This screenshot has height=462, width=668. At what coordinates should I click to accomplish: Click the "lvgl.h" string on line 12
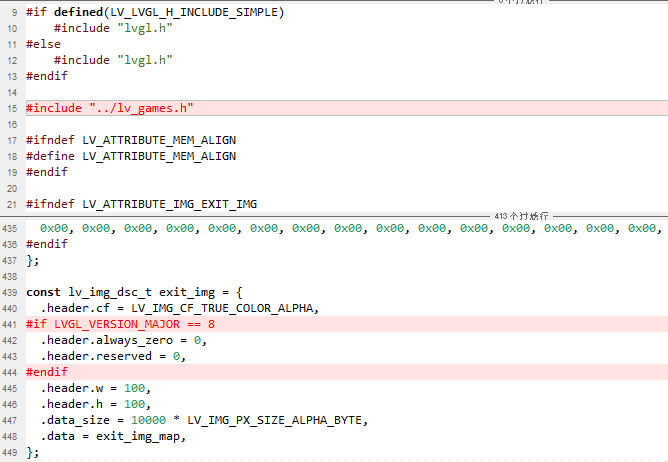pos(146,60)
